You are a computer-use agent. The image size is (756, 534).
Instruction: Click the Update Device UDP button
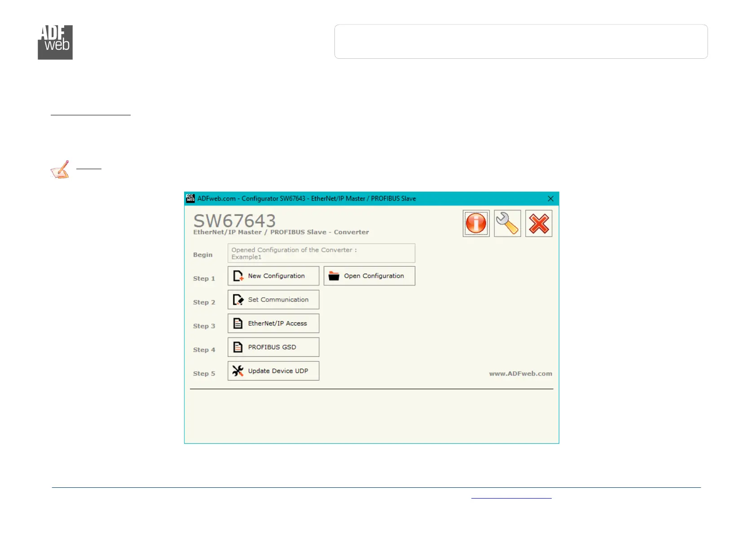pos(273,371)
